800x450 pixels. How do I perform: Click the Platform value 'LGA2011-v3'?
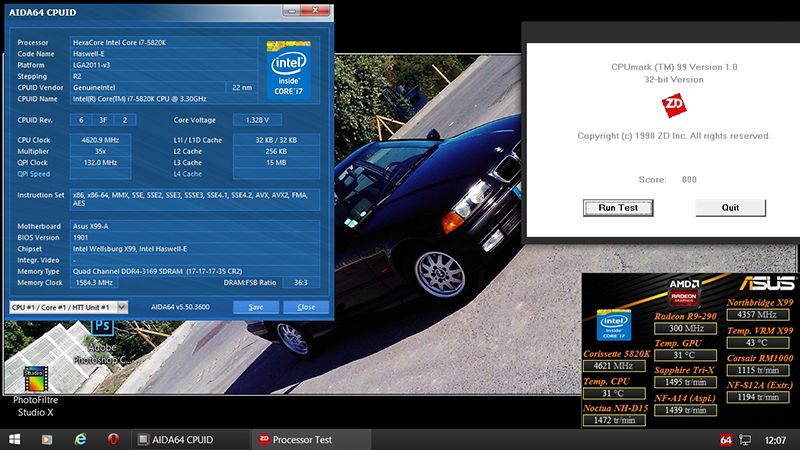(x=163, y=65)
